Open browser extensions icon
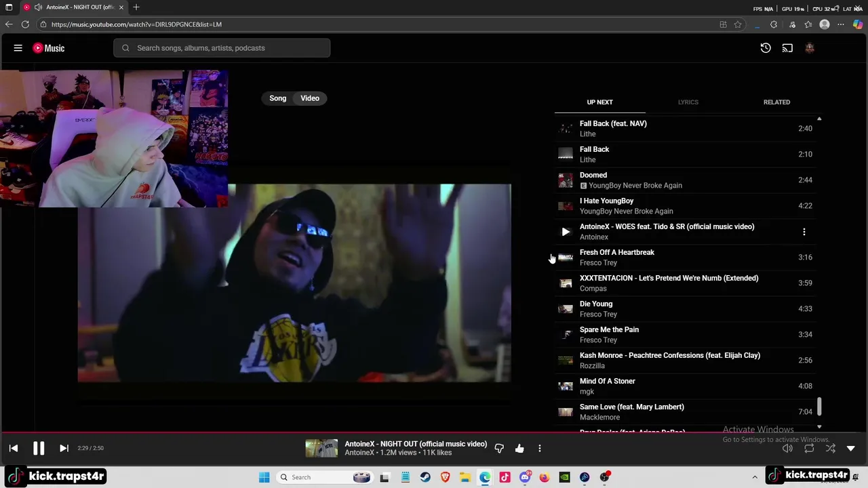Screen dimensions: 868x488 [774, 24]
